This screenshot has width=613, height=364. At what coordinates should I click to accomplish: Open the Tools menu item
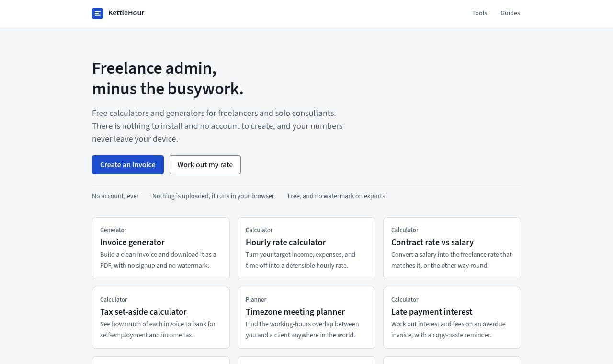[479, 13]
